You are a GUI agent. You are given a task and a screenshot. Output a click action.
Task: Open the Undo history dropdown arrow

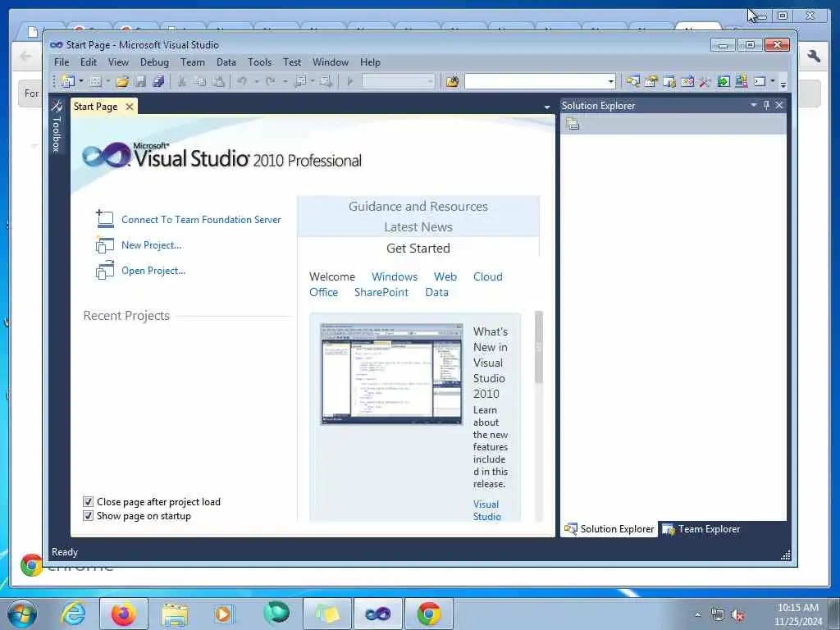(256, 81)
